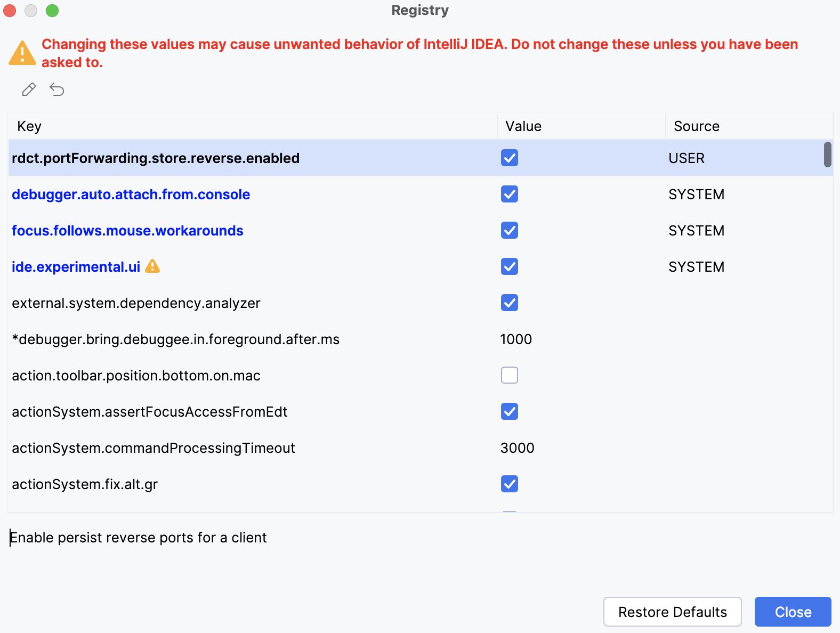Toggle actionSystem.fix.alt.gr checkbox

click(509, 484)
